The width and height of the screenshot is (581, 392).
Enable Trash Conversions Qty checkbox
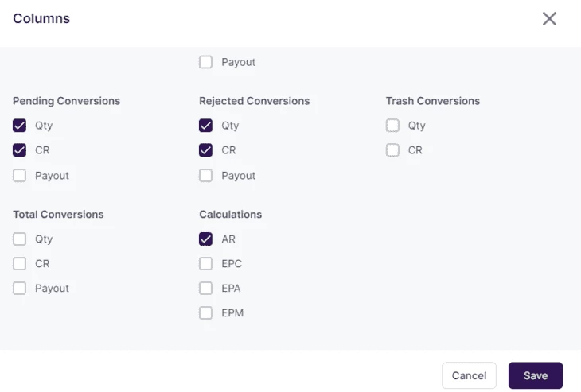tap(392, 126)
